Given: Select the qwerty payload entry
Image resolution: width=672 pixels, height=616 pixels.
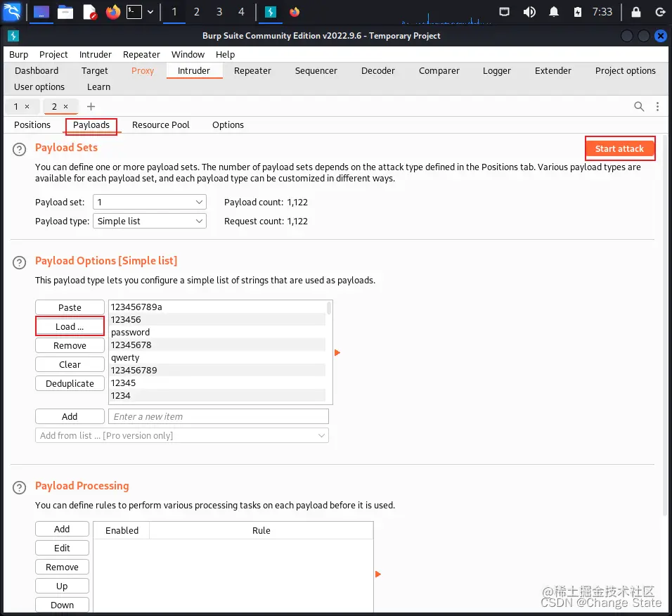Looking at the screenshot, I should 218,357.
